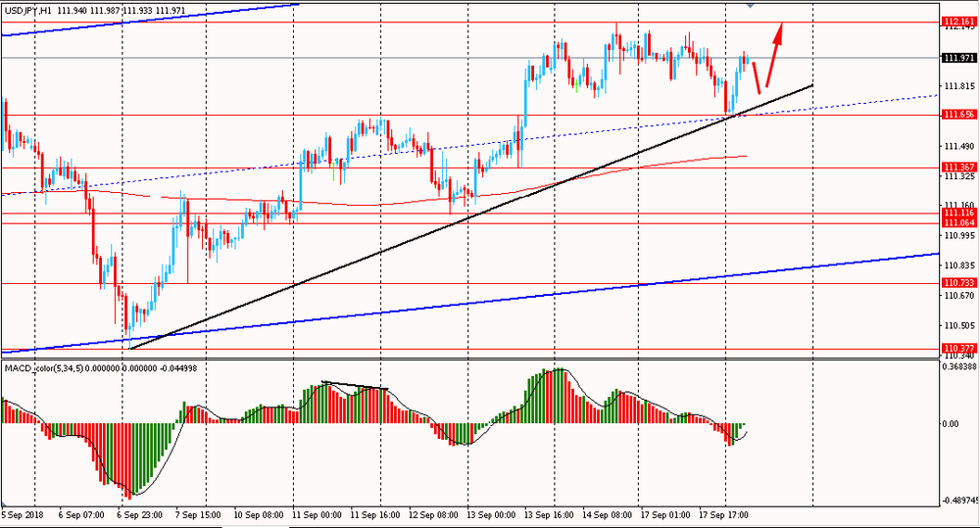Click the 111.116 red price level label
The width and height of the screenshot is (980, 528).
958,214
